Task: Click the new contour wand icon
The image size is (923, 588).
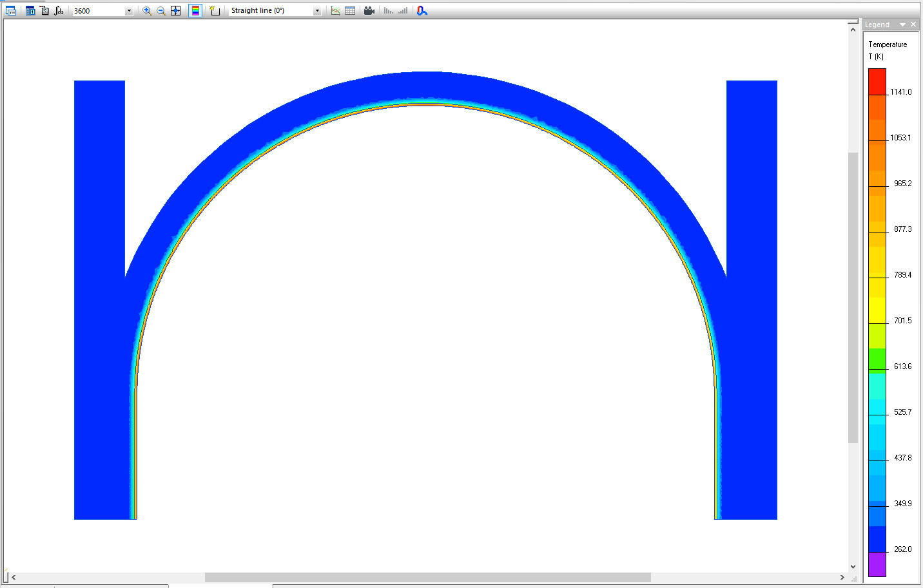Action: pyautogui.click(x=215, y=10)
